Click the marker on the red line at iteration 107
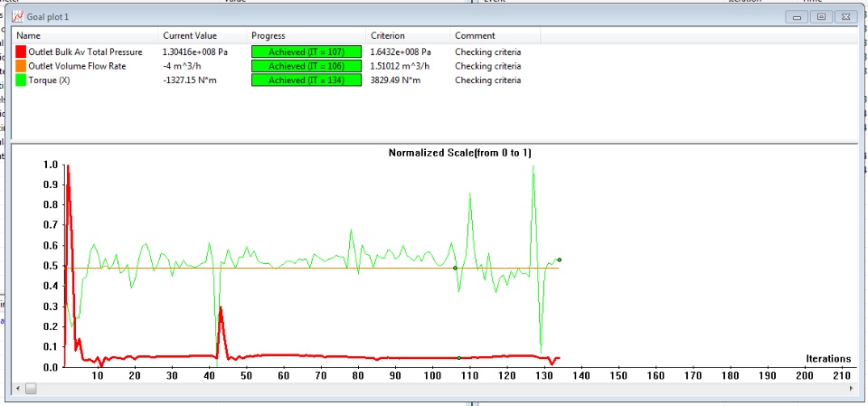Screen dimensions: 868x406 tap(459, 358)
